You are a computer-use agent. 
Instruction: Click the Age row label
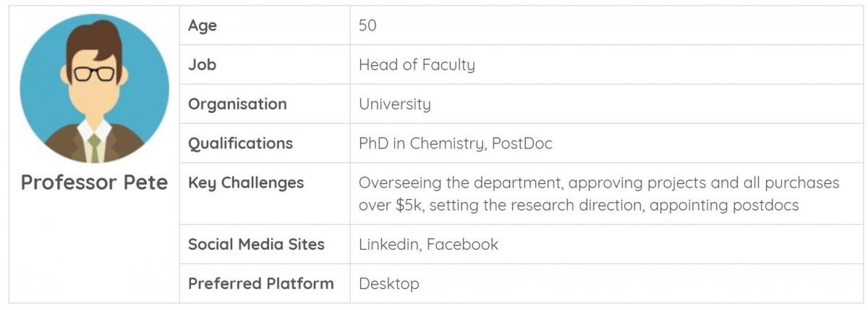click(x=203, y=25)
